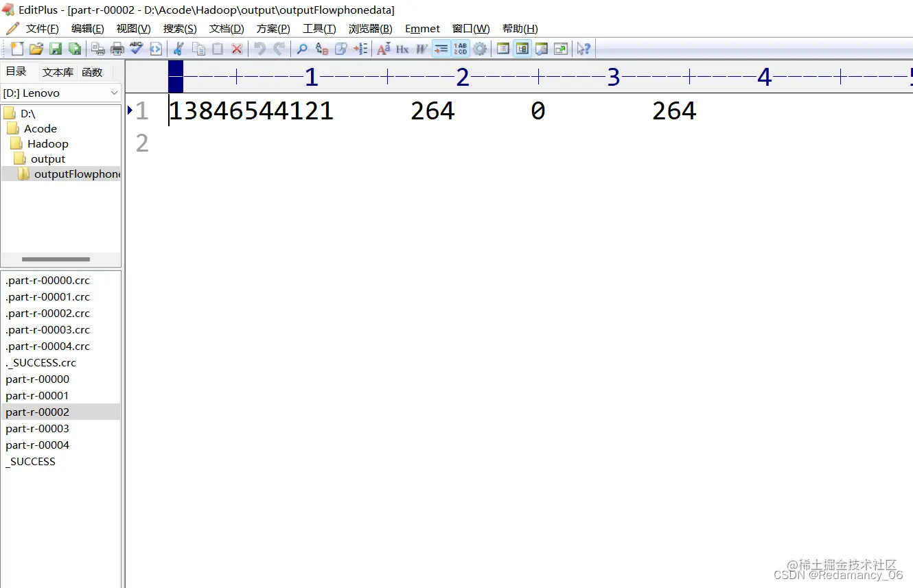The width and height of the screenshot is (913, 588).
Task: Toggle the Hex viewer Hx icon
Action: pos(402,49)
